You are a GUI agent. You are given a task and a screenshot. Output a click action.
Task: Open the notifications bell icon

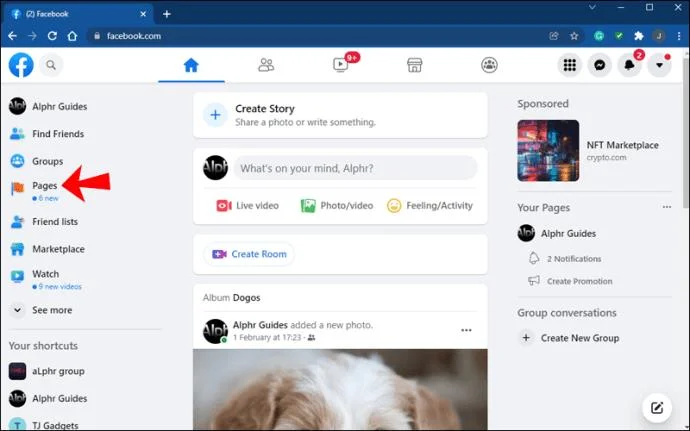coord(630,65)
